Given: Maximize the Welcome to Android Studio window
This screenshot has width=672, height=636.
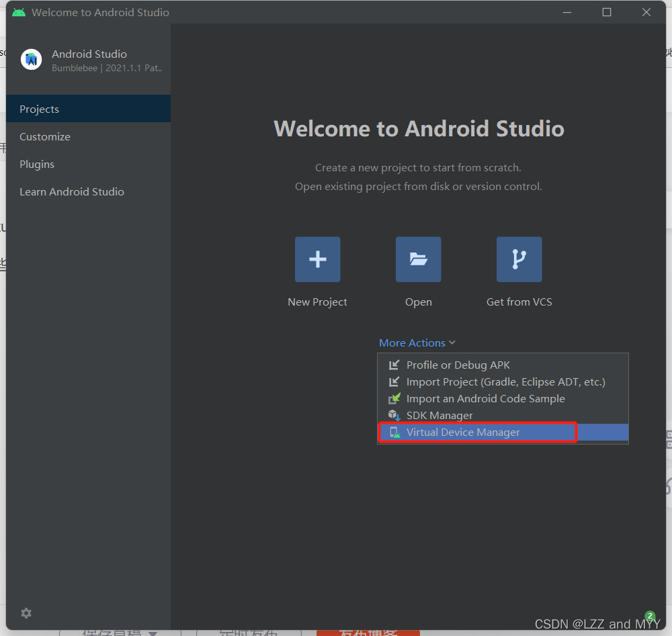Looking at the screenshot, I should [606, 12].
